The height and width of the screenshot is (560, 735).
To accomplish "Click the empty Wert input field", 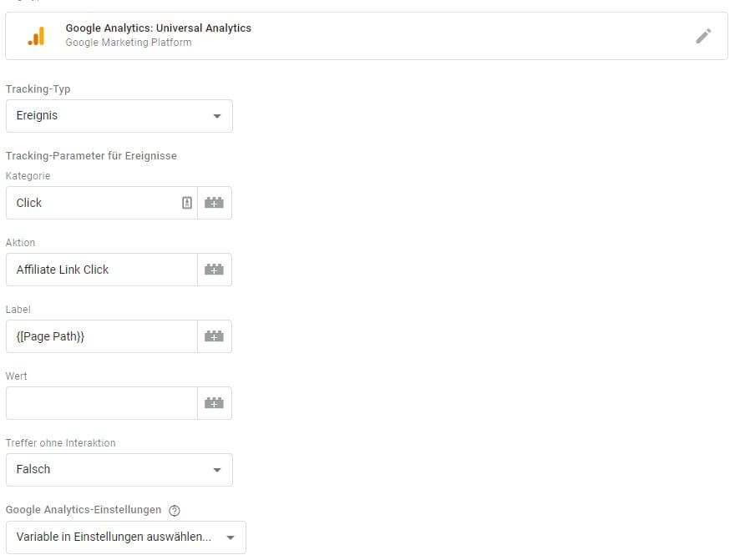I will coord(100,403).
